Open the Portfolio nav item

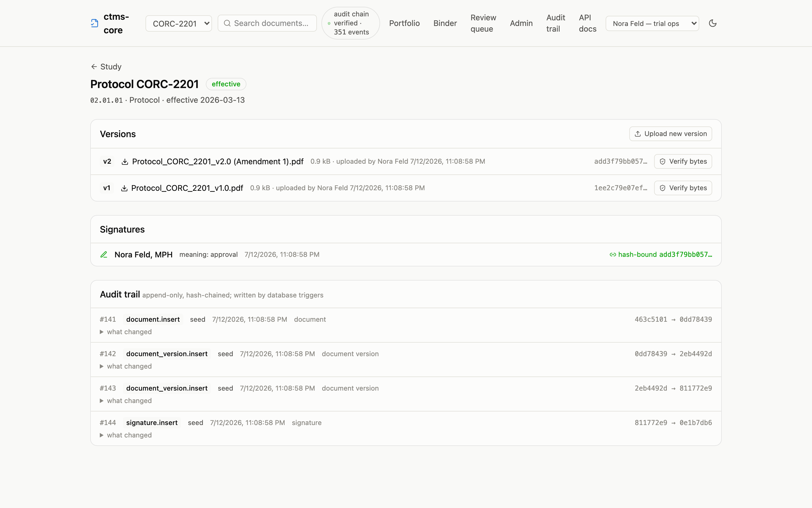point(404,23)
